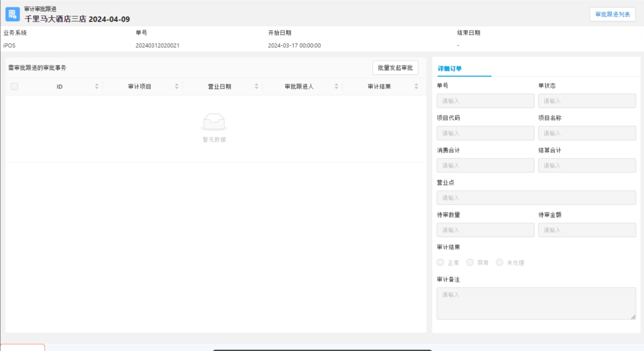The width and height of the screenshot is (644, 351).
Task: Select the 异常 audit result radio
Action: point(470,263)
